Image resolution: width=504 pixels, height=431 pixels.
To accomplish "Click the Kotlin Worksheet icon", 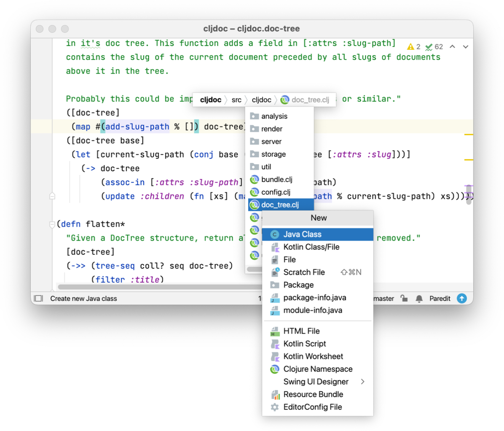I will pyautogui.click(x=275, y=356).
